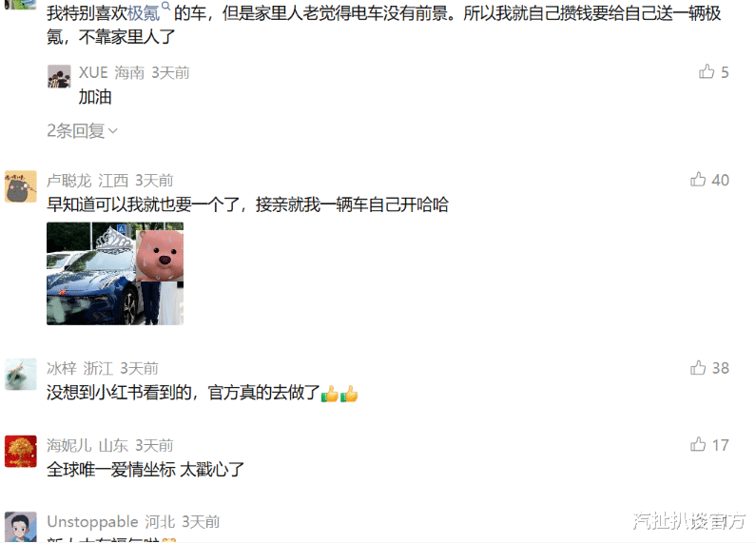This screenshot has width=756, height=543.
Task: Click the search icon next to 极氪
Action: (165, 7)
